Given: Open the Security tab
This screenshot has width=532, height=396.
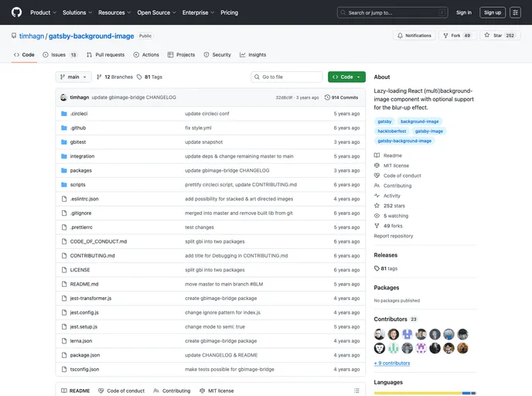Looking at the screenshot, I should tap(217, 55).
